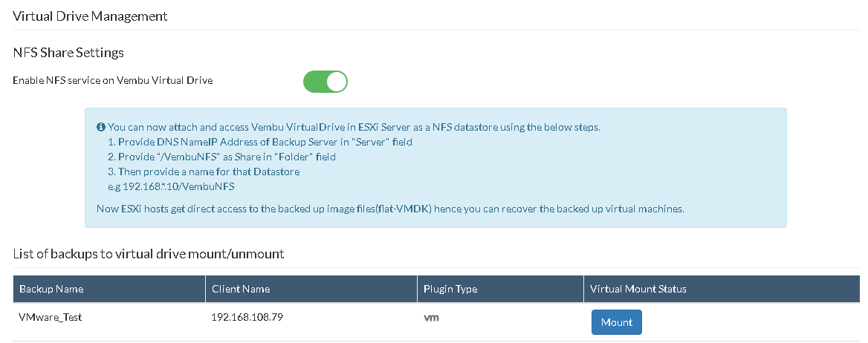This screenshot has width=868, height=343.
Task: Click the Plugin Type column header
Action: (450, 289)
